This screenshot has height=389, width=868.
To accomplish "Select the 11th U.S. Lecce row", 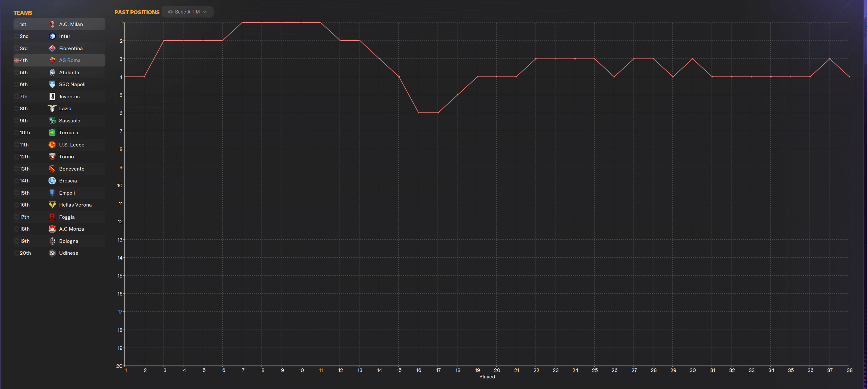I will click(59, 145).
